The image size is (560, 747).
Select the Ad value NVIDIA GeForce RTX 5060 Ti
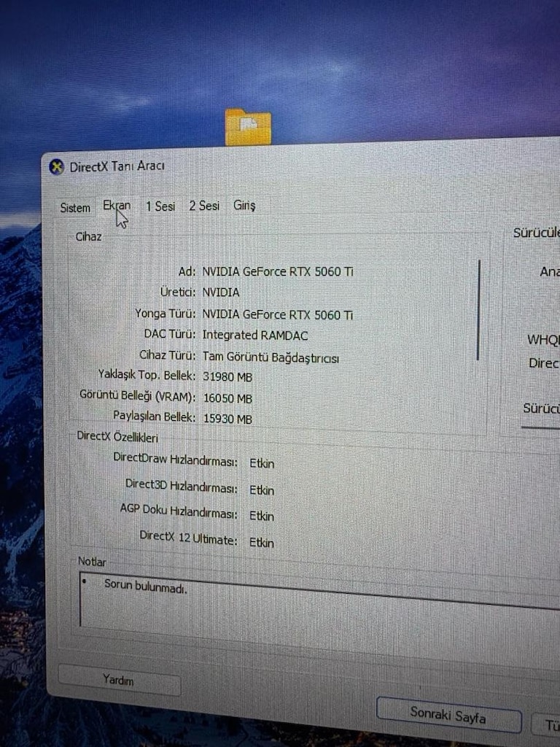[x=278, y=271]
